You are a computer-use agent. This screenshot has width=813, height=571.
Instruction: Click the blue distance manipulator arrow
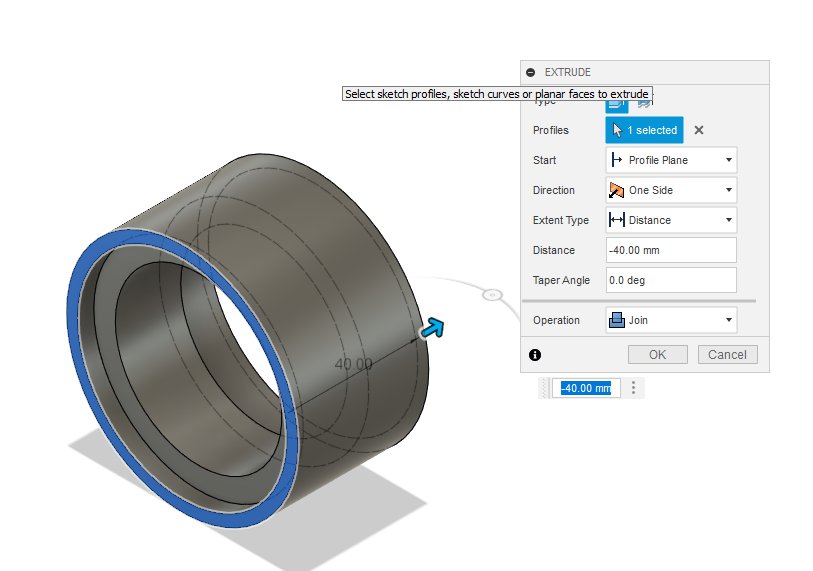click(x=432, y=328)
